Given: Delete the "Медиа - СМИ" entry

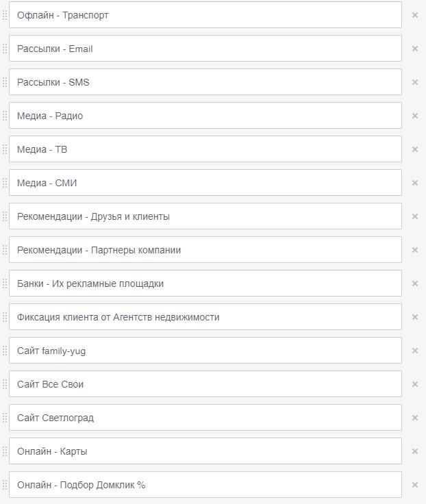Looking at the screenshot, I should [x=414, y=183].
